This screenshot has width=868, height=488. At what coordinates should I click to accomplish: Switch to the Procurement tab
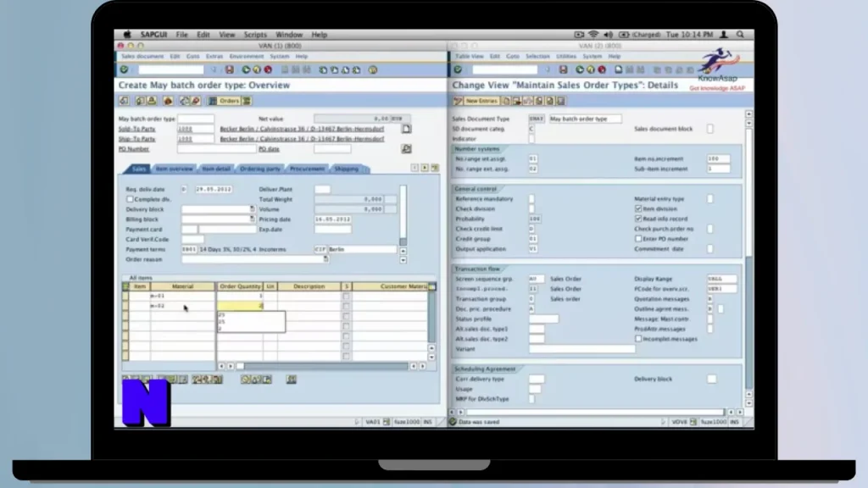[x=307, y=169]
